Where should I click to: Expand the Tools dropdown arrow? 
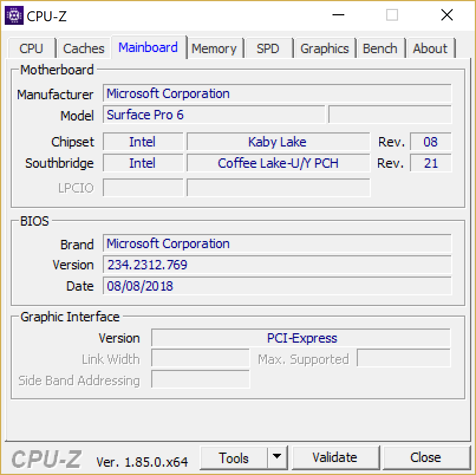point(276,457)
